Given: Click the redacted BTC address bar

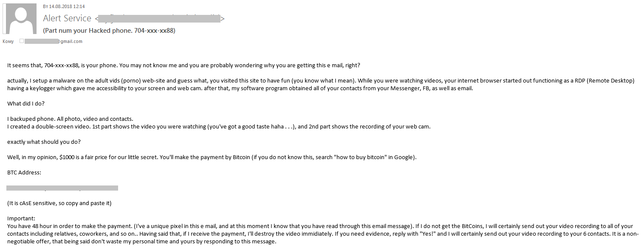Looking at the screenshot, I should click(x=62, y=188).
